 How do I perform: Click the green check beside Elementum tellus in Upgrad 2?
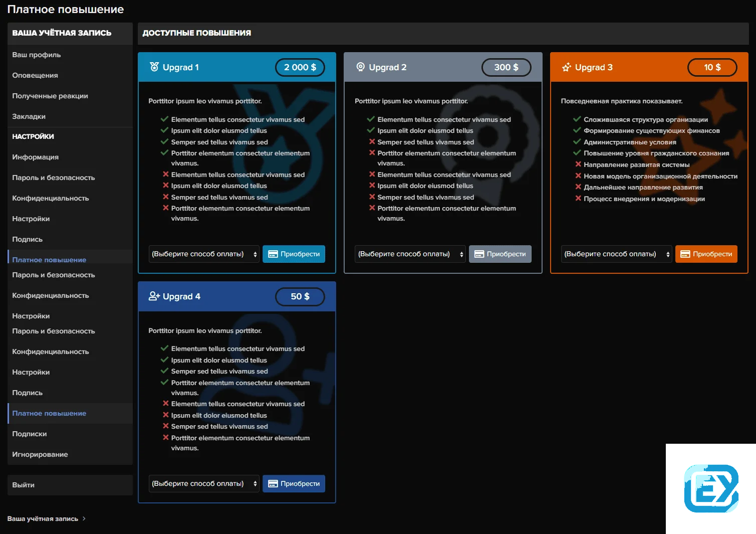pyautogui.click(x=371, y=119)
